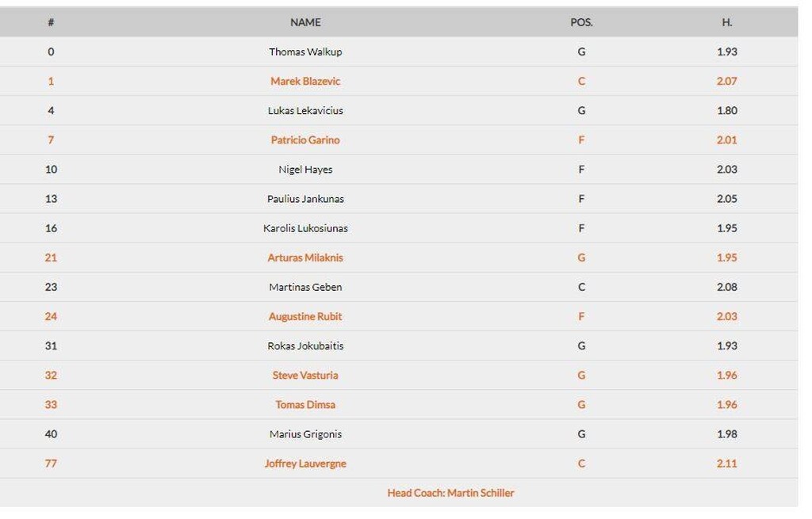Image resolution: width=812 pixels, height=519 pixels.
Task: Select Karolis Lukosiunas row
Action: 399,228
